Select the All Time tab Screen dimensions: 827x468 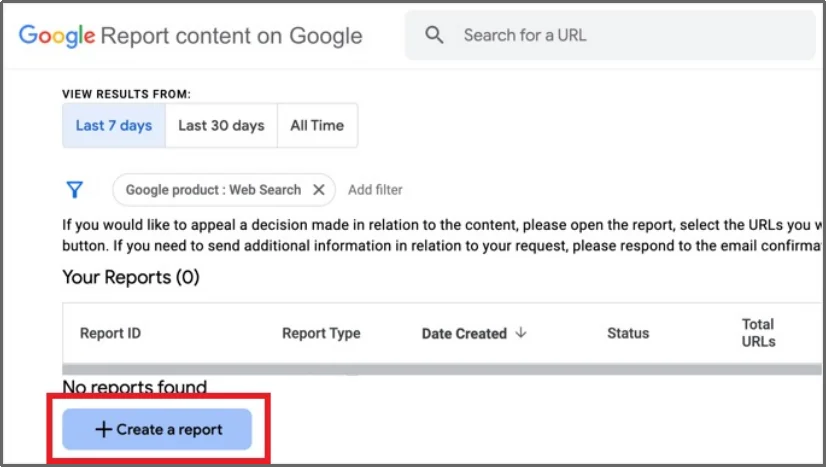point(318,126)
